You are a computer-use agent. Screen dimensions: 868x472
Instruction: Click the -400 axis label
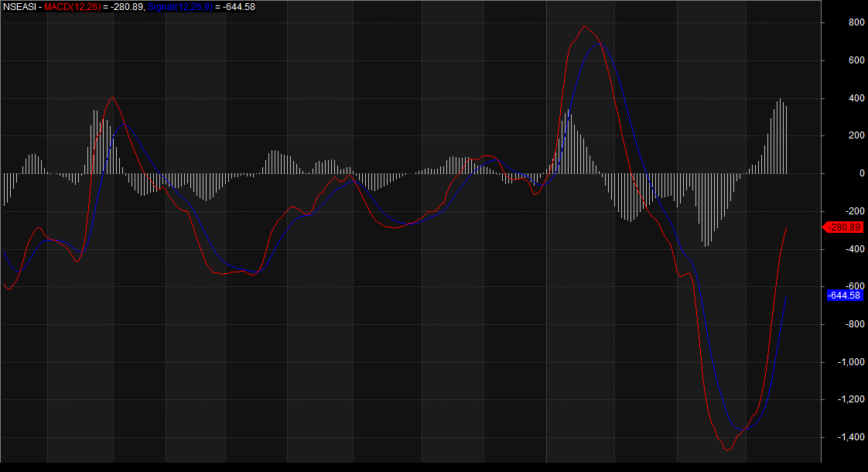click(855, 248)
